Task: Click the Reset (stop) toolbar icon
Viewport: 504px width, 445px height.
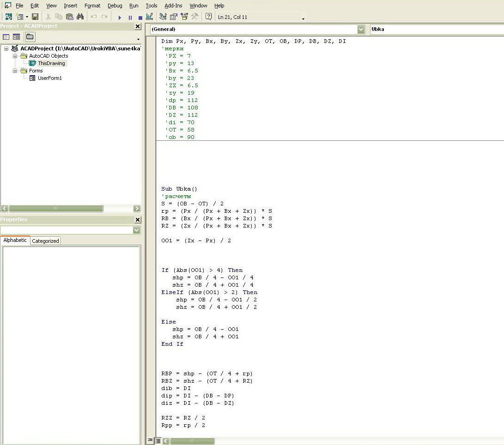Action: [x=140, y=17]
